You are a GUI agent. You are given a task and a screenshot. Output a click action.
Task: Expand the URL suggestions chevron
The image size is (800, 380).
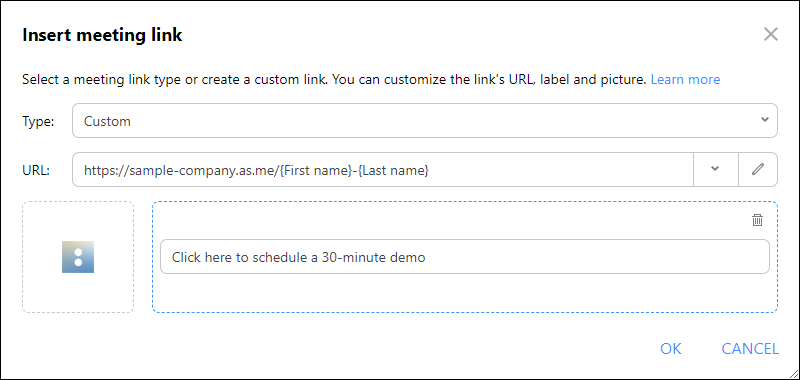(x=715, y=169)
